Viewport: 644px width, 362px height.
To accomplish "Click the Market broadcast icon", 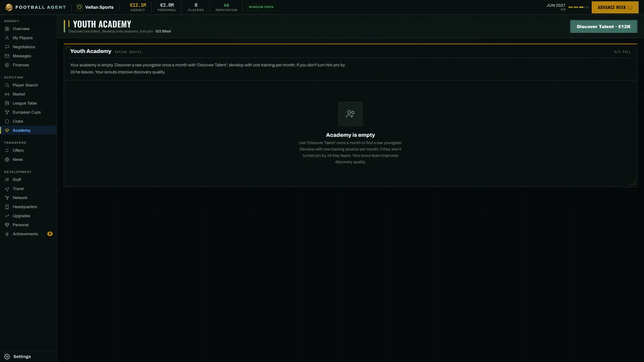I will (7, 94).
